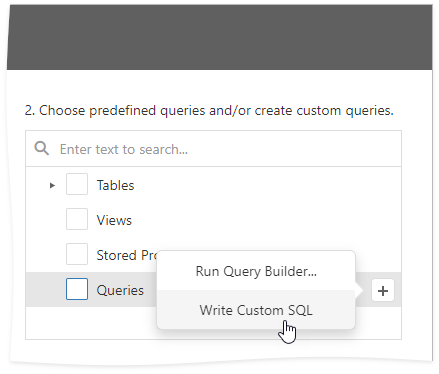This screenshot has height=374, width=439.
Task: Check the Stored Procedures checkbox
Action: [x=77, y=254]
